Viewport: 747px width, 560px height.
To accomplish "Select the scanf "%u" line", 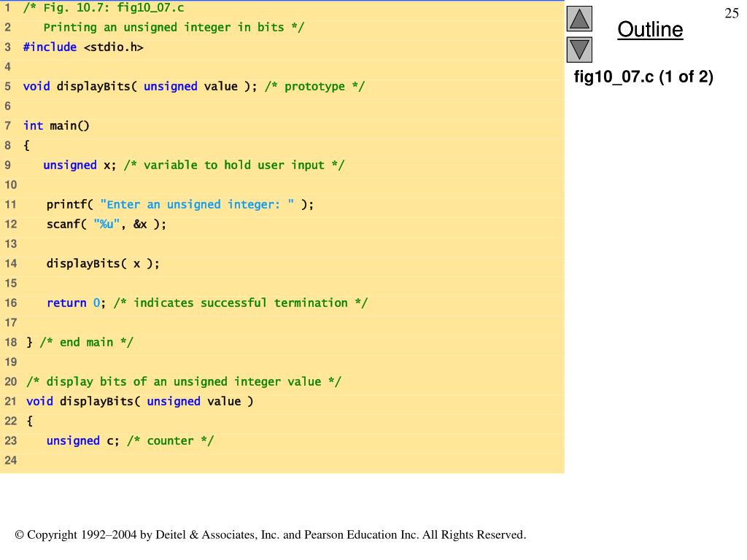I will 107,225.
